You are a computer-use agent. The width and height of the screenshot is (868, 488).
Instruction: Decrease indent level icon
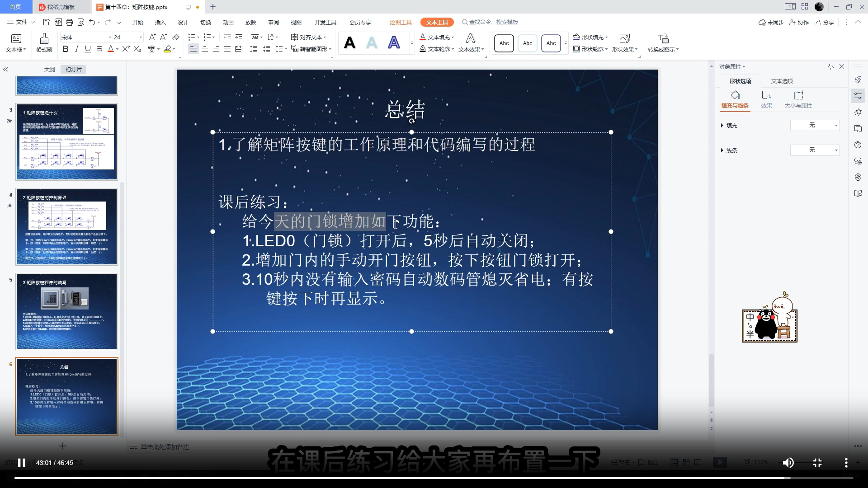pos(227,37)
